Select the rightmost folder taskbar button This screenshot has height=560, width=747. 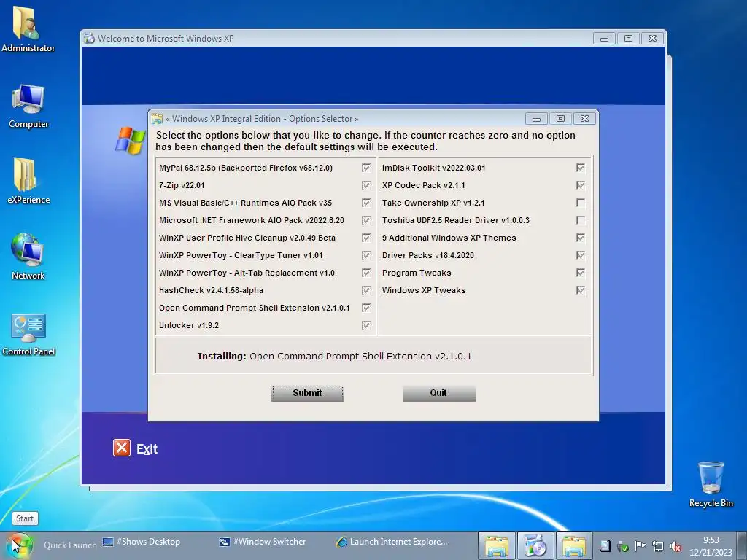tap(574, 545)
